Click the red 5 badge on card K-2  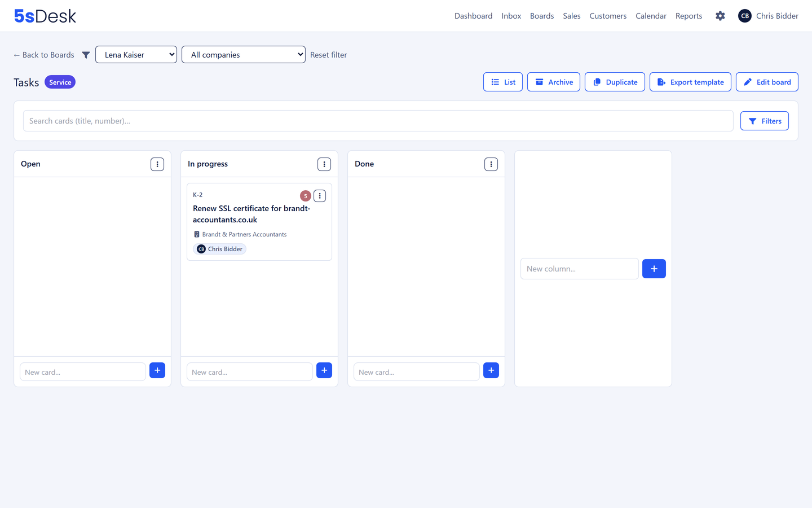tap(306, 196)
